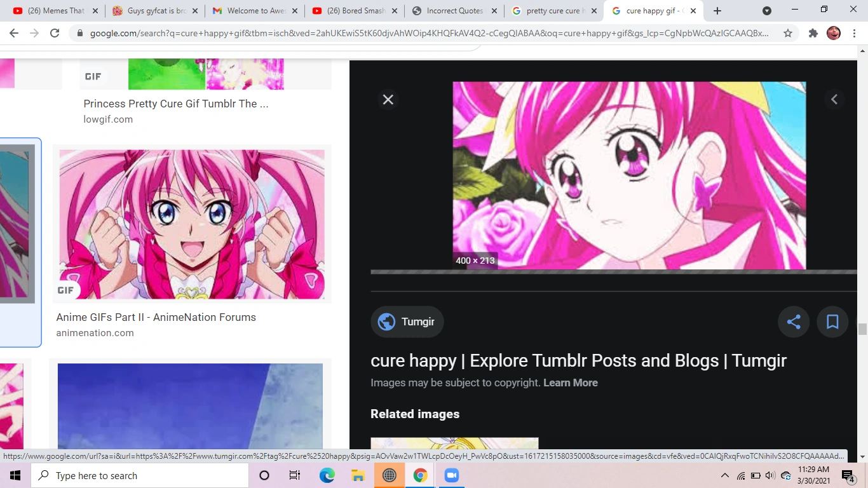Close the image preview with the X
The image size is (868, 488).
tap(388, 99)
